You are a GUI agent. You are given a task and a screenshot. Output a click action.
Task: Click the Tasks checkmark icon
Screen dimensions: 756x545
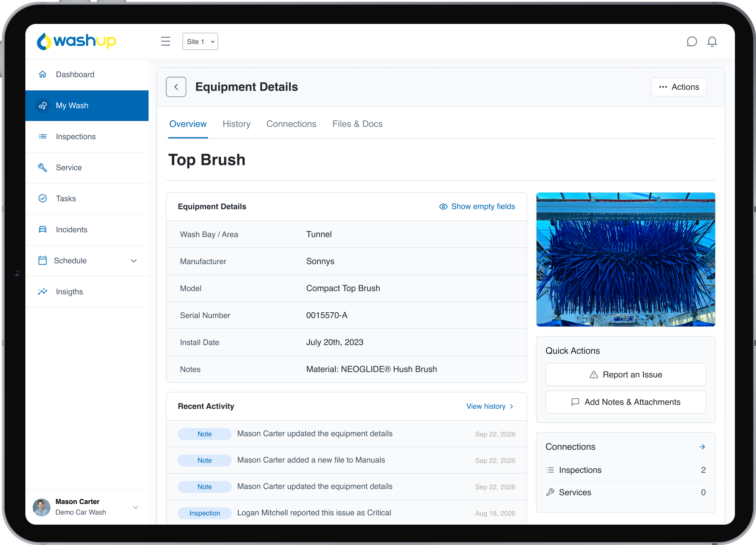[42, 198]
